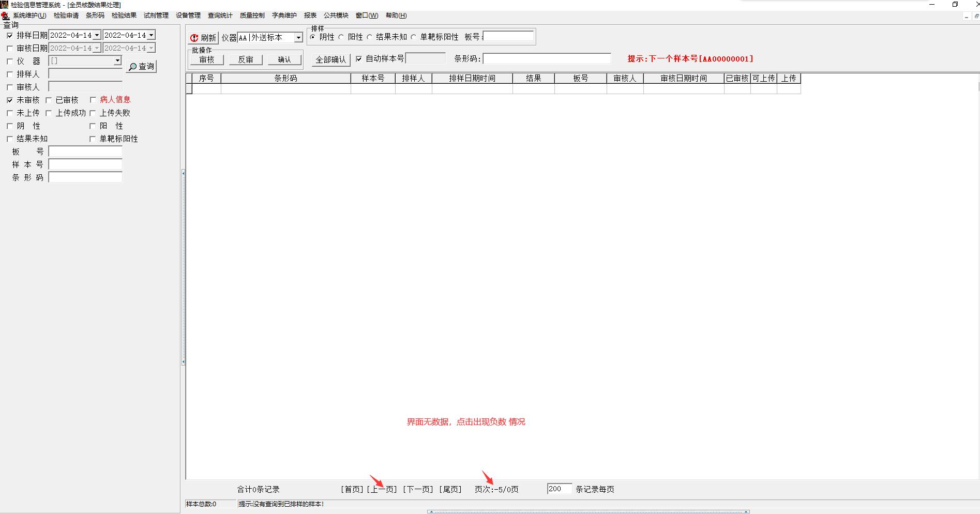Viewport: 980px width, 514px height.
Task: Check the 上传成功 checkbox
Action: point(49,113)
